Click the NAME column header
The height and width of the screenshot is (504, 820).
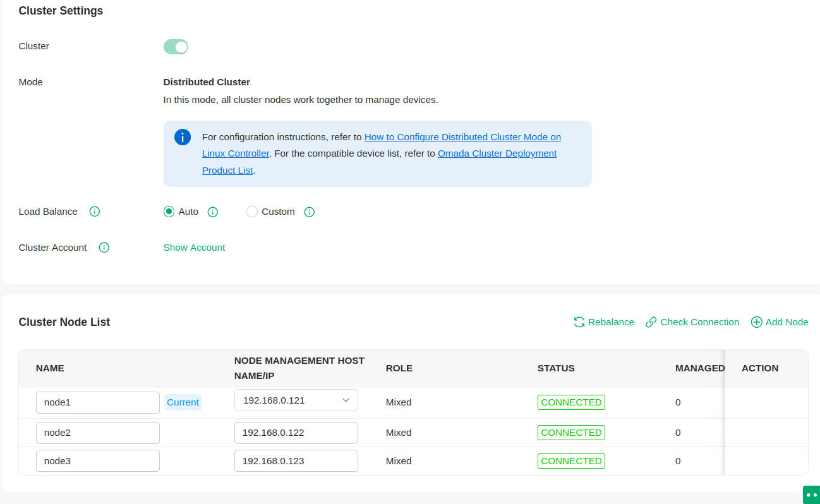click(x=50, y=368)
